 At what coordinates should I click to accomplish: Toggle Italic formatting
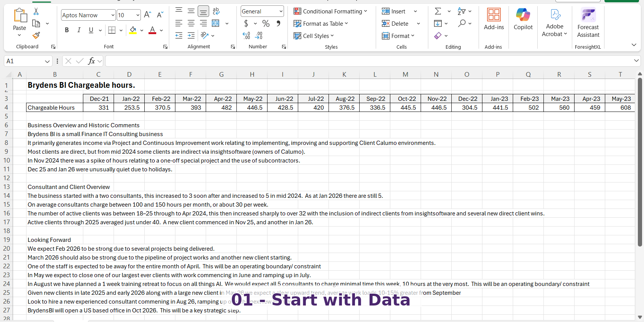click(x=79, y=30)
